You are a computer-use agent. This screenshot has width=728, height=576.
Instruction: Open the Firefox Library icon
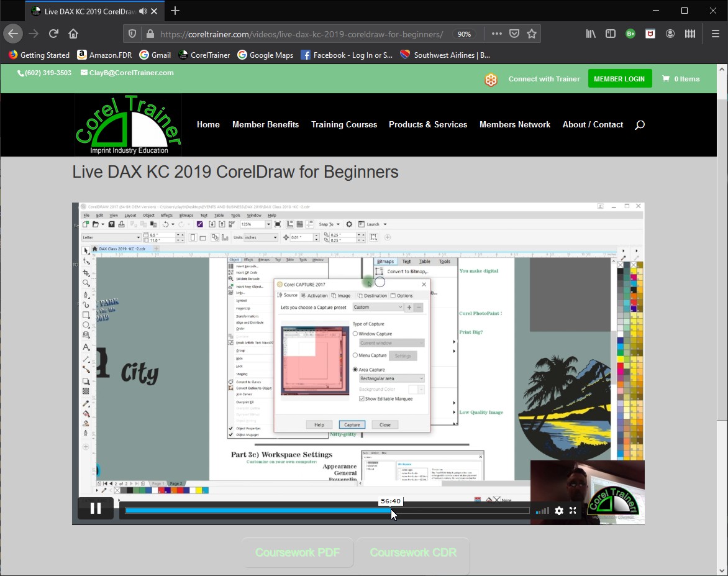coord(591,34)
